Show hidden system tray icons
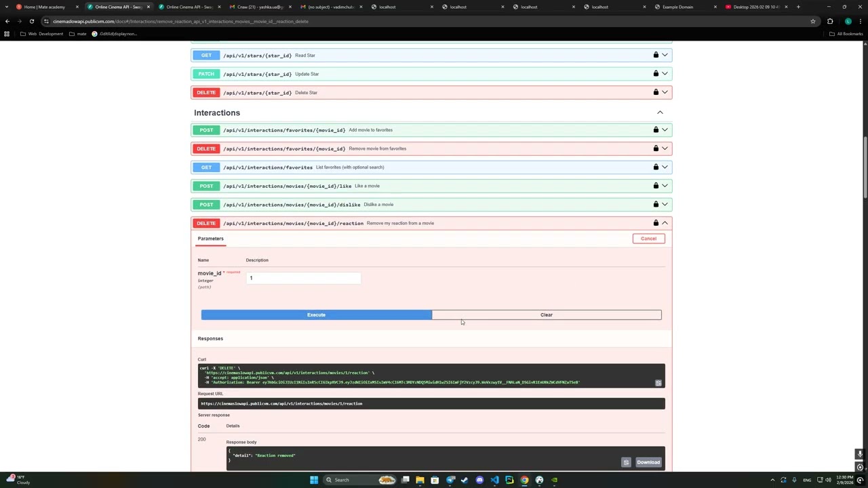This screenshot has width=868, height=488. (x=772, y=480)
